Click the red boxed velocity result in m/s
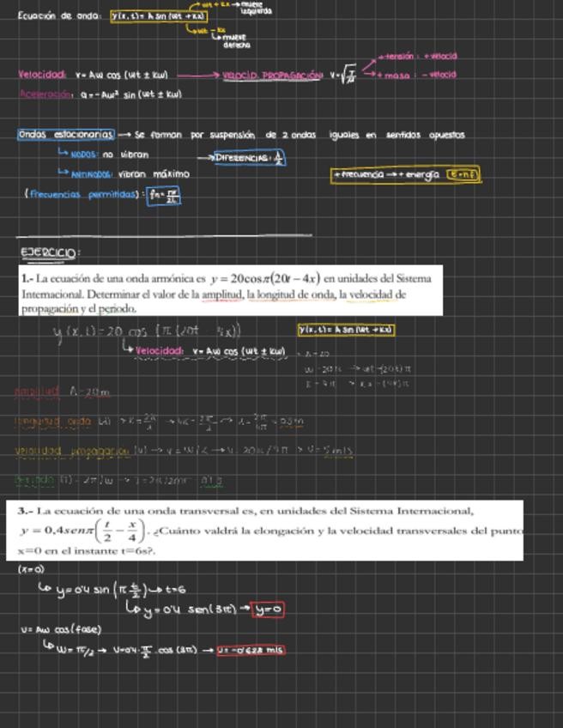 pos(251,650)
